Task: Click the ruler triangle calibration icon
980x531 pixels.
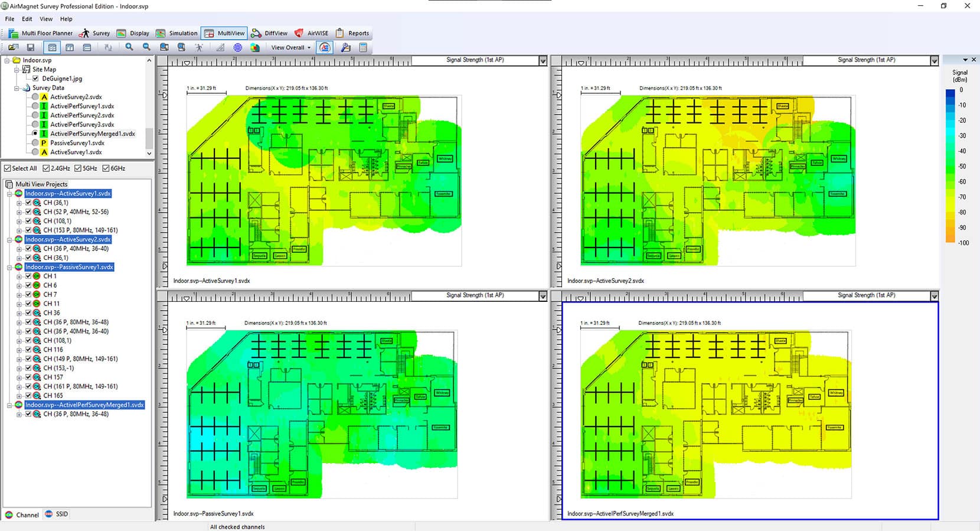Action: 220,47
